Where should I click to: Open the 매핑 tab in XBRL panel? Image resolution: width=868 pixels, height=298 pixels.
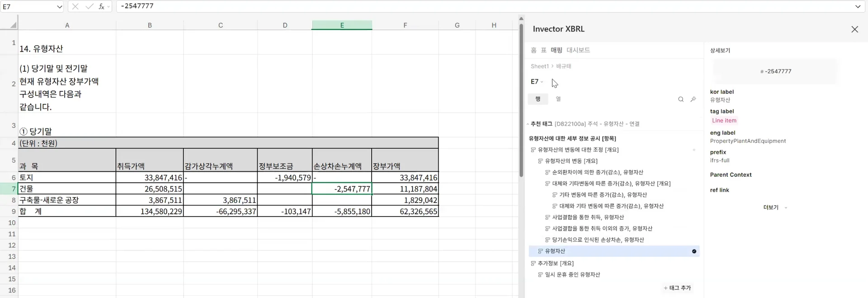click(557, 50)
